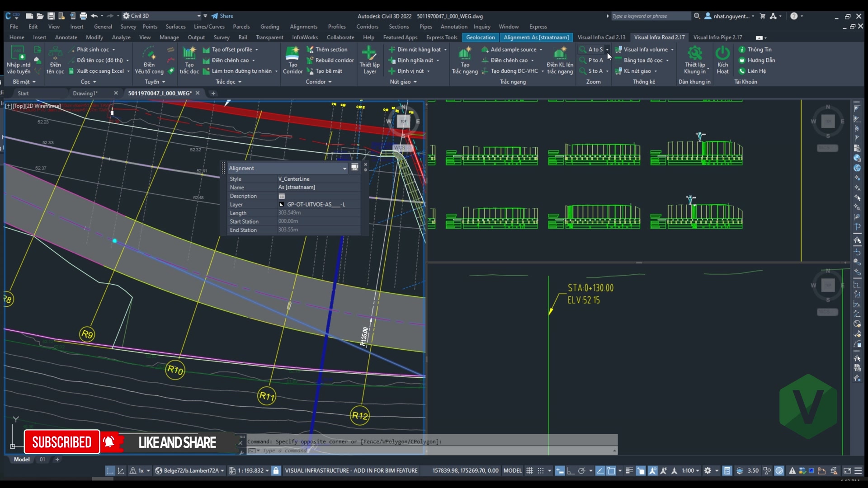
Task: Expand the Civil 3D workspace dropdown
Action: pyautogui.click(x=162, y=16)
